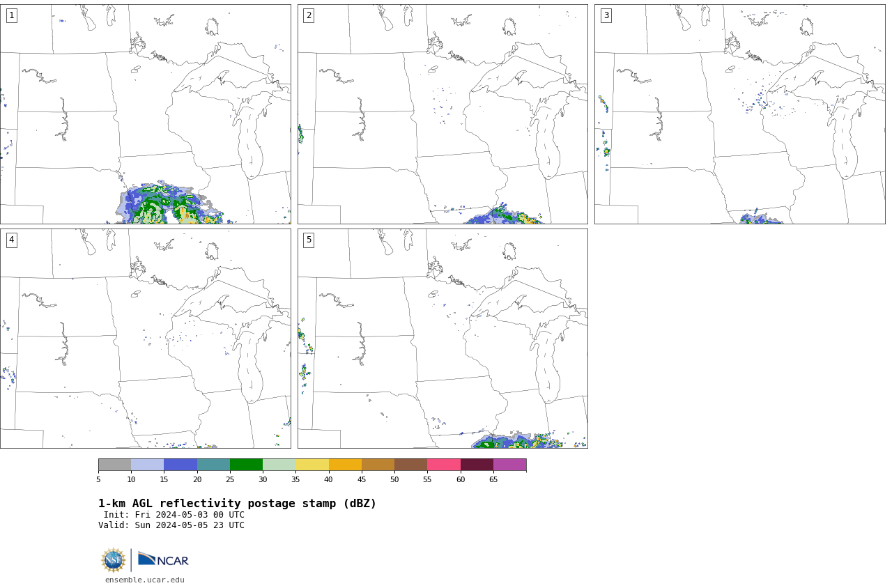
Task: Click the NCAR logo
Action: (x=163, y=560)
